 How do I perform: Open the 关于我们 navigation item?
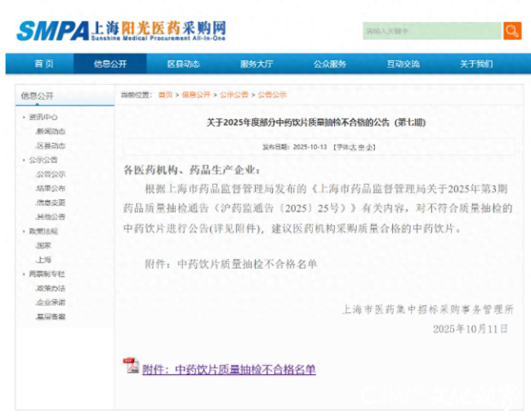[x=476, y=64]
